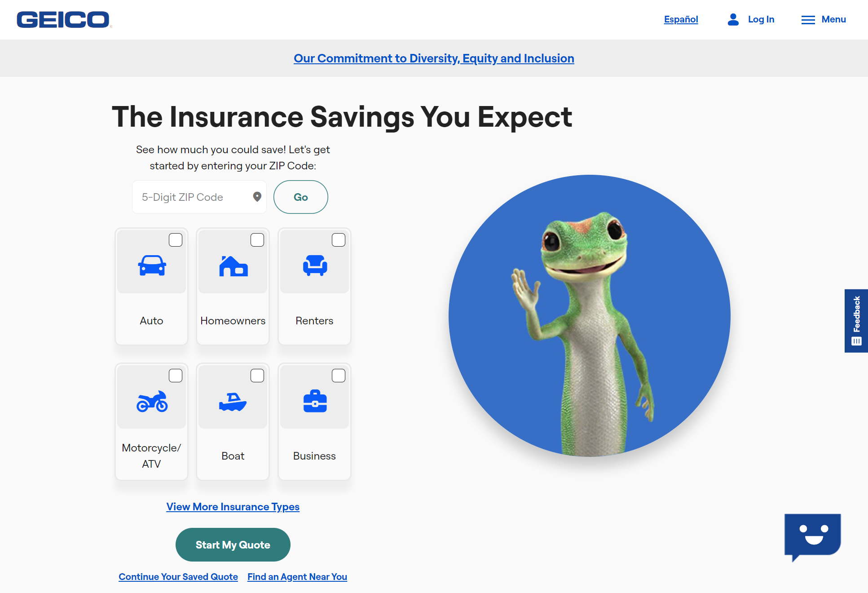Click Start My Quote button
The height and width of the screenshot is (593, 868).
click(233, 545)
